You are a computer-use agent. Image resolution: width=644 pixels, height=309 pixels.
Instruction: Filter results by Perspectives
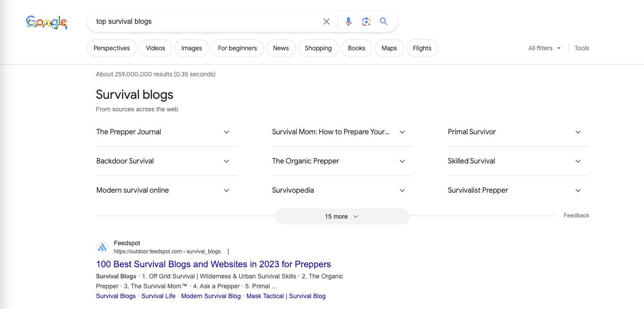click(x=112, y=48)
